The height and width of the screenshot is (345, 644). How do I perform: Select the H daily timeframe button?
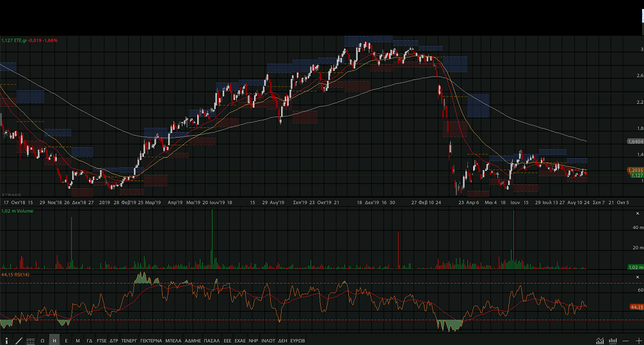54,341
